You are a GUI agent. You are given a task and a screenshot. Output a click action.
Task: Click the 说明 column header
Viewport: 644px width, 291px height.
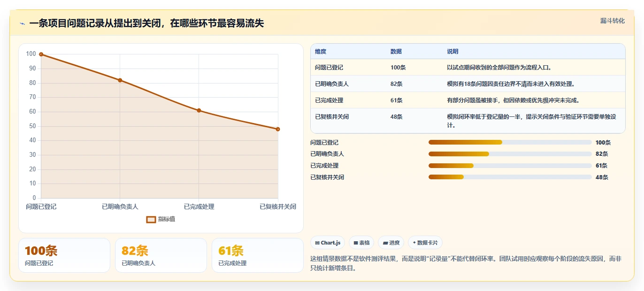click(452, 52)
